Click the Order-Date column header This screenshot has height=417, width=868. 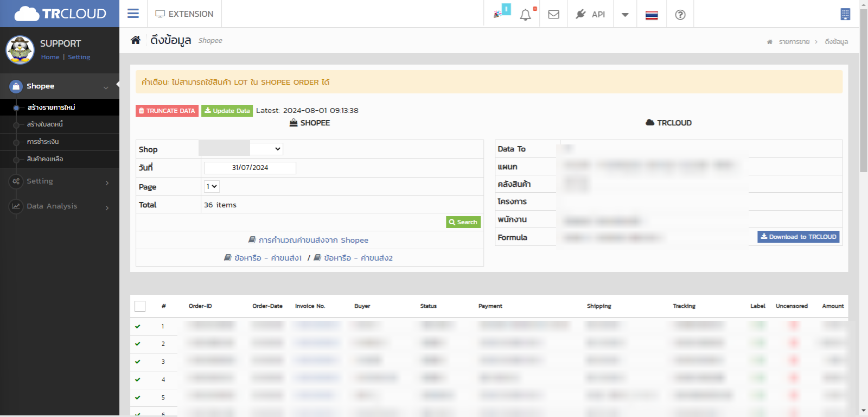pos(267,306)
